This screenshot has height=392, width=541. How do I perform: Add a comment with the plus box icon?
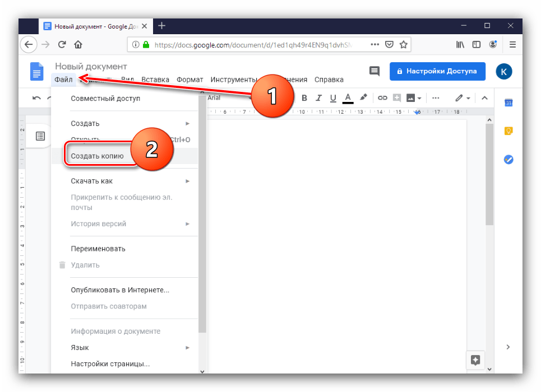click(397, 98)
